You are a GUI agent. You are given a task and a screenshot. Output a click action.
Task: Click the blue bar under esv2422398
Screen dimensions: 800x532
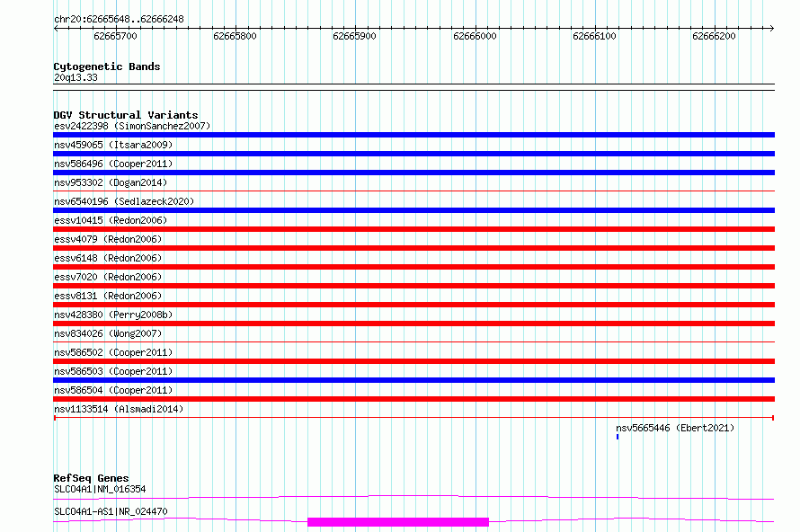click(413, 135)
